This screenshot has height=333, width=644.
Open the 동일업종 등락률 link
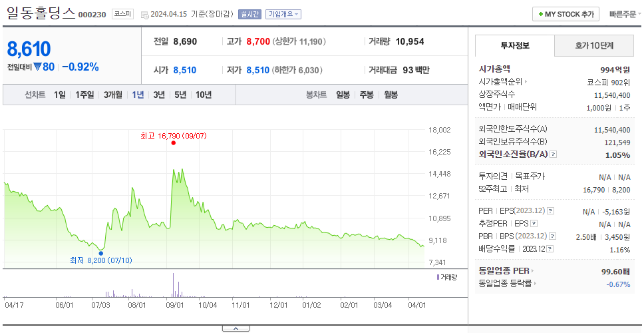[x=508, y=283]
